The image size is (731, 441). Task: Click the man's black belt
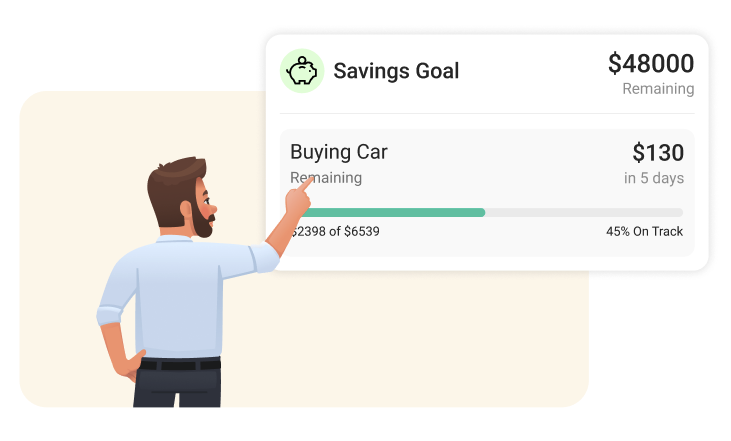point(180,364)
